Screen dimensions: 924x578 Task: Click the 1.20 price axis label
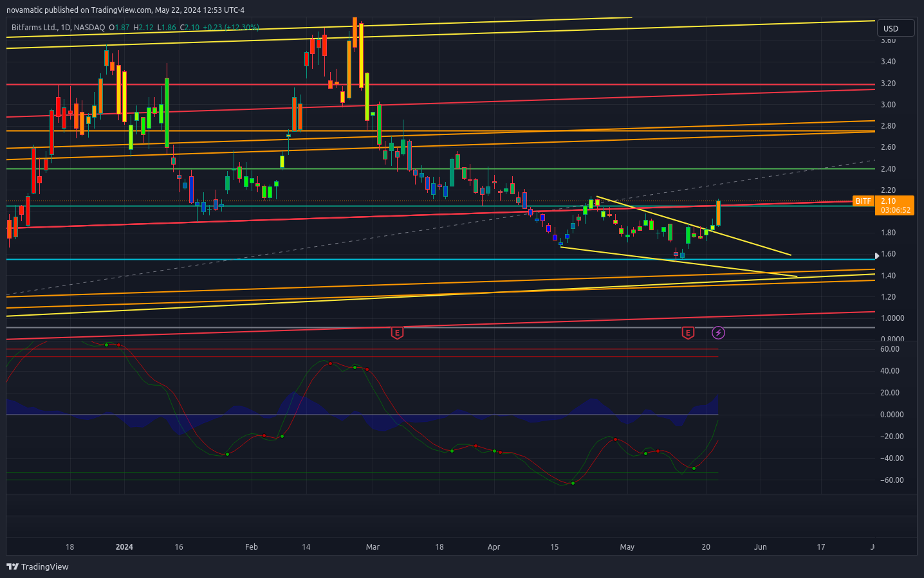pos(888,297)
